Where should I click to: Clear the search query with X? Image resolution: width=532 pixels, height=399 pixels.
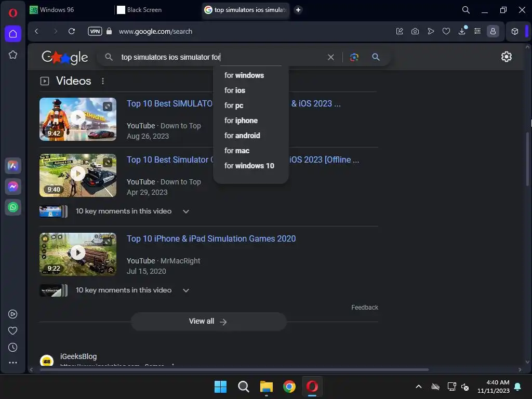331,57
